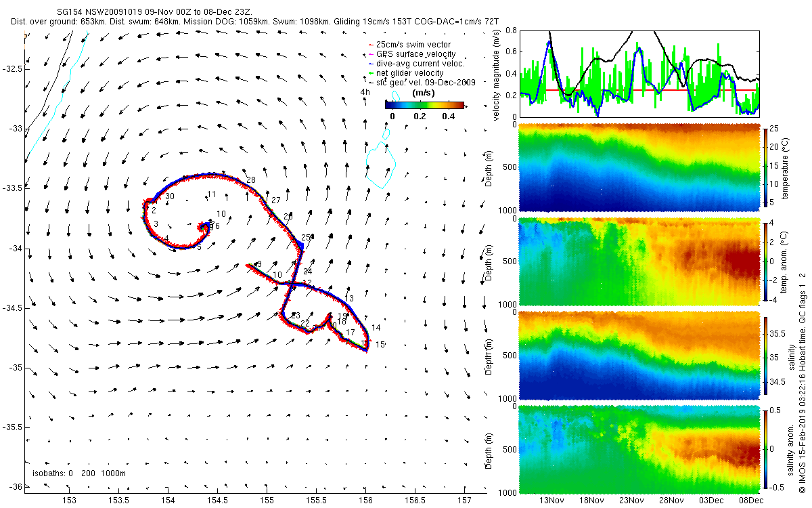Image resolution: width=812 pixels, height=508 pixels.
Task: Click the temperature (°C) colorbar
Action: tap(765, 167)
